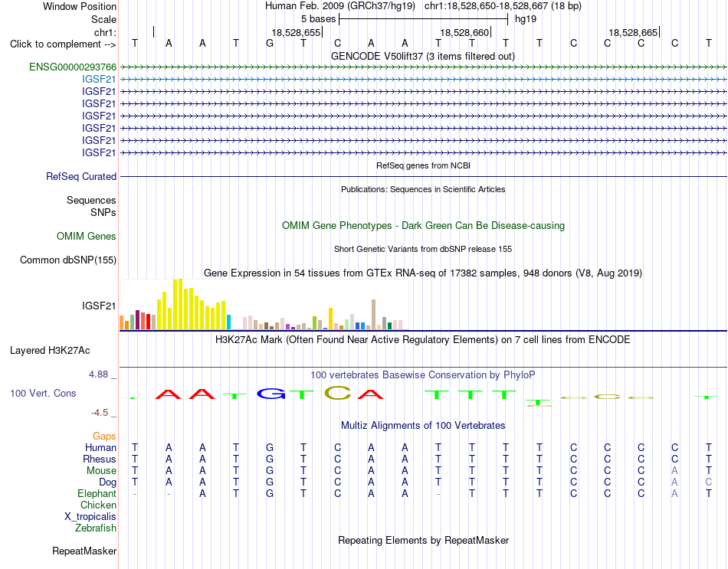Open the GTEx Gene Expression track title
The width and height of the screenshot is (728, 569).
423,273
